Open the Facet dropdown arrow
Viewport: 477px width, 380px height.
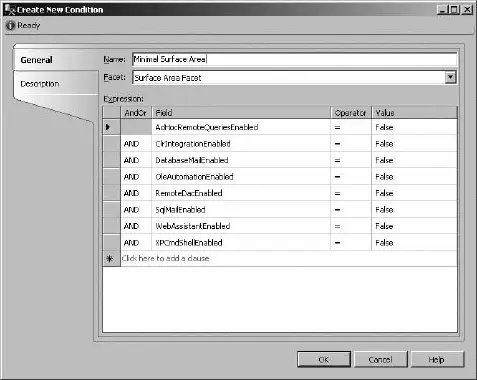pyautogui.click(x=450, y=77)
